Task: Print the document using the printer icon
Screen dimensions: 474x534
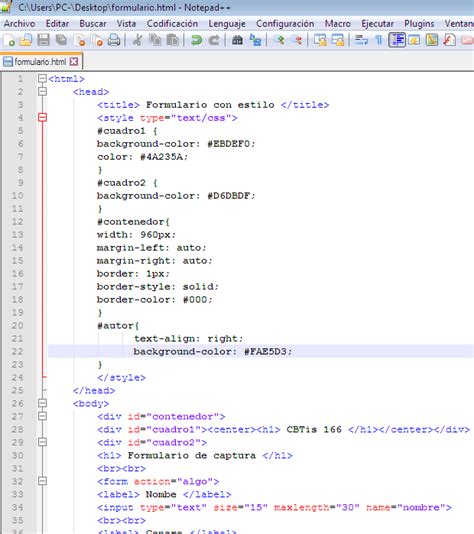Action: click(114, 40)
